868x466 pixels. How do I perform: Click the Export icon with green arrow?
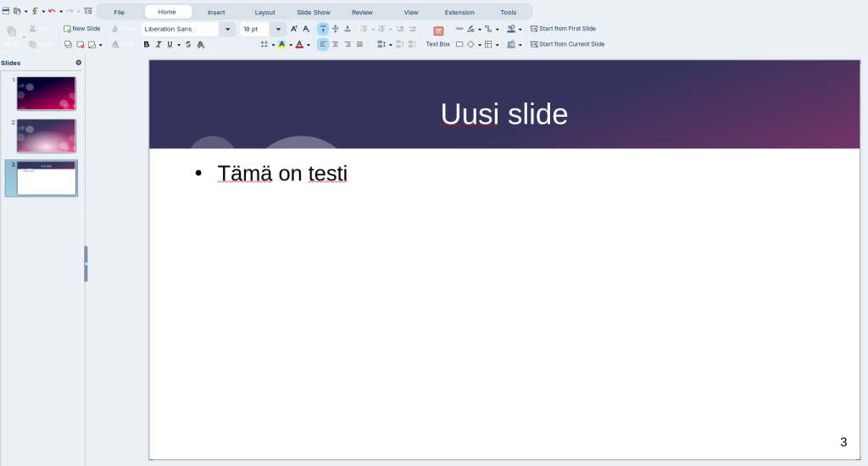coord(34,11)
